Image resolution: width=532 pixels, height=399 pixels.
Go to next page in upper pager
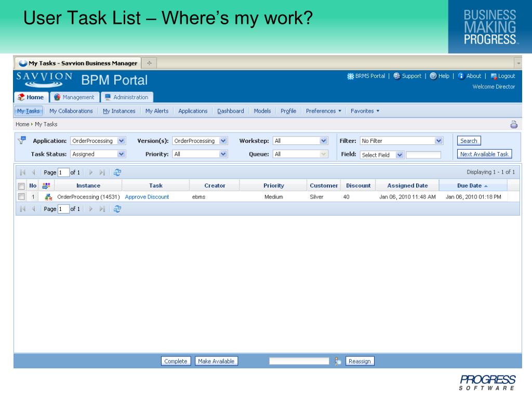pos(90,172)
